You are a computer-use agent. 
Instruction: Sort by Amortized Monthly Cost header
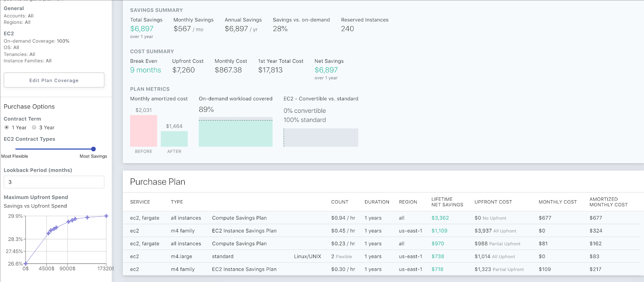pos(608,202)
